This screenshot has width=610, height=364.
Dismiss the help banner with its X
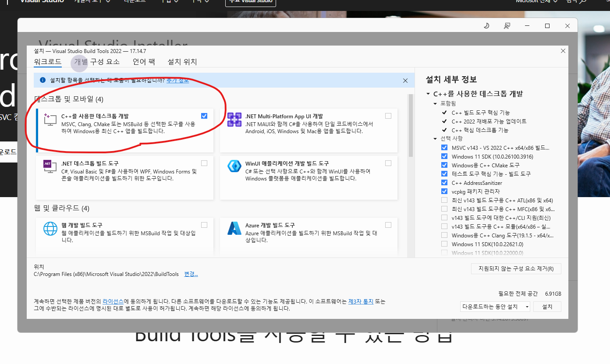405,81
